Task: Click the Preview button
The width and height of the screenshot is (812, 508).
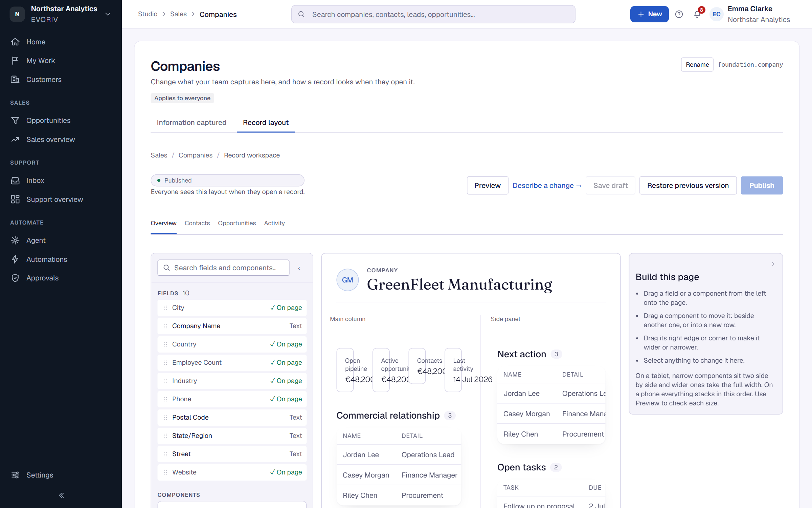Action: [x=487, y=186]
